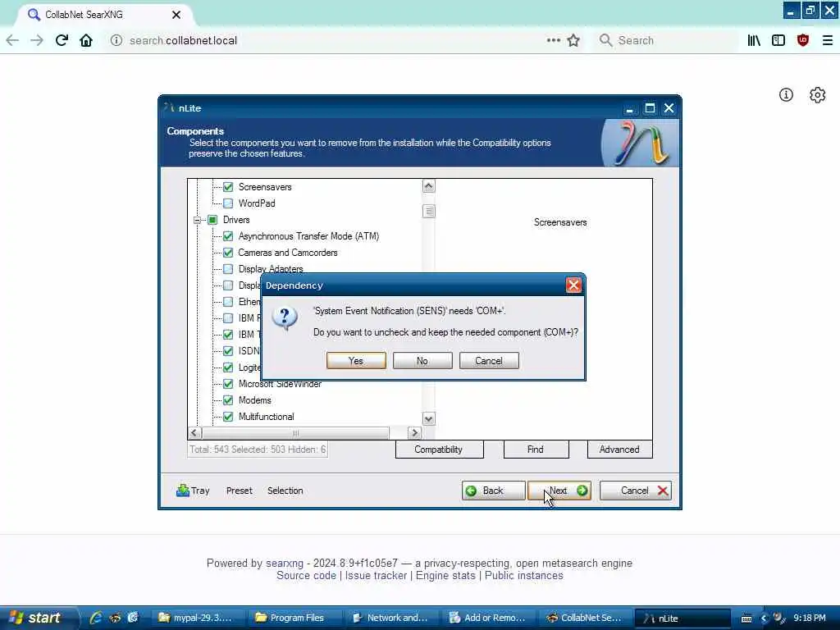This screenshot has height=630, width=840.
Task: Open the Advanced options
Action: (x=619, y=450)
